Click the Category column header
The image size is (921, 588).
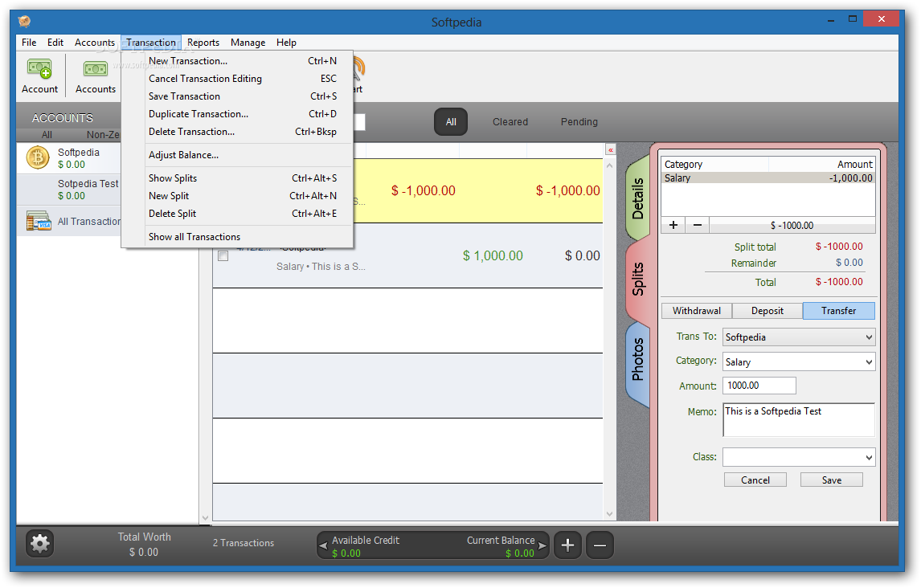(714, 165)
